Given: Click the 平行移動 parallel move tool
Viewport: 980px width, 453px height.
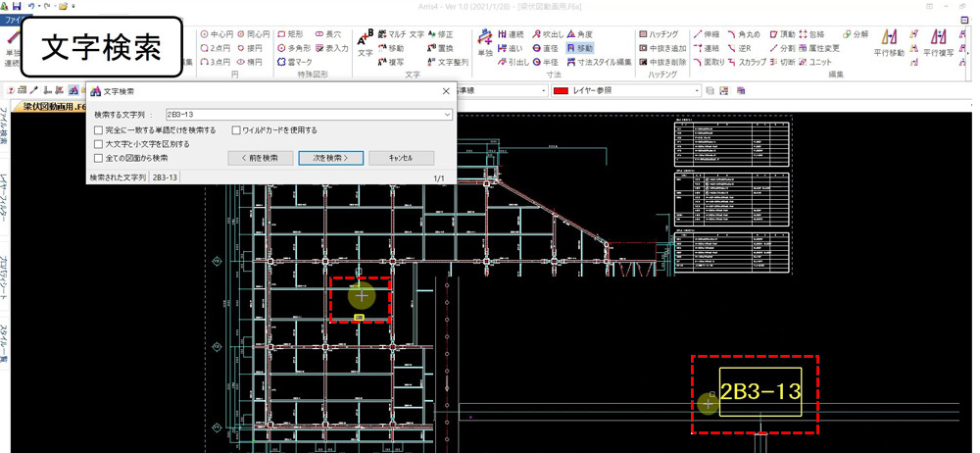Looking at the screenshot, I should (x=888, y=43).
